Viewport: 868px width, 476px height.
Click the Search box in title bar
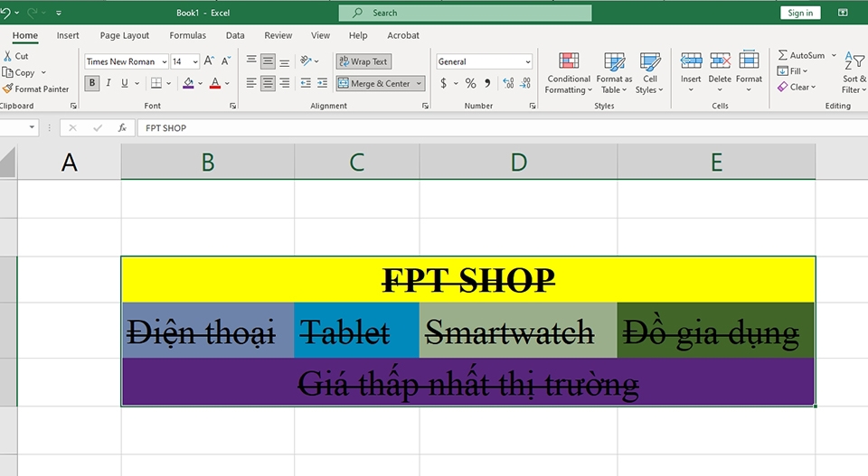click(465, 13)
